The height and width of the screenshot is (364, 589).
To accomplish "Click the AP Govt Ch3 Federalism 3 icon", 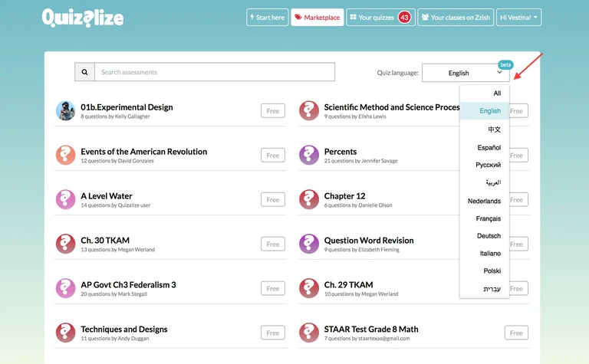I will click(x=65, y=289).
